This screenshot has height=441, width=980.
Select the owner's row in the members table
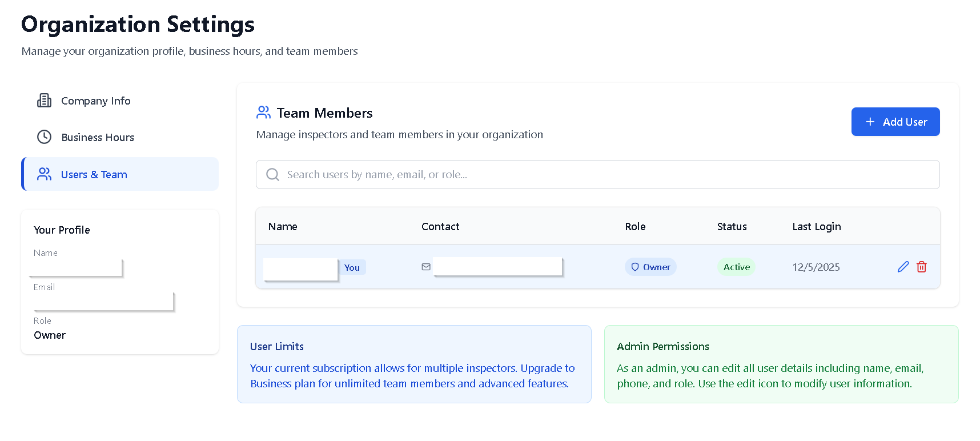pos(571,267)
